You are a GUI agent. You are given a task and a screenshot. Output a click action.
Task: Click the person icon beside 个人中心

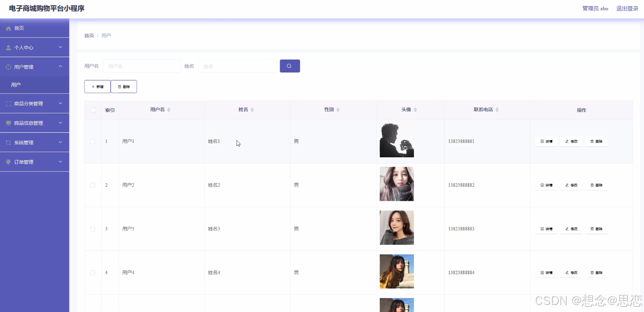point(8,47)
